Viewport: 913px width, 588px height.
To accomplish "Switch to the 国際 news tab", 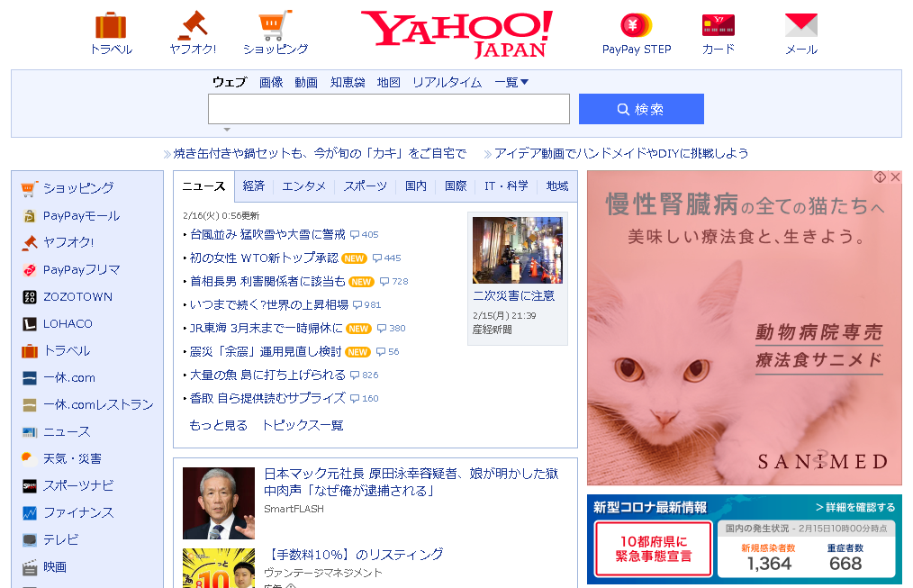I will (x=456, y=185).
